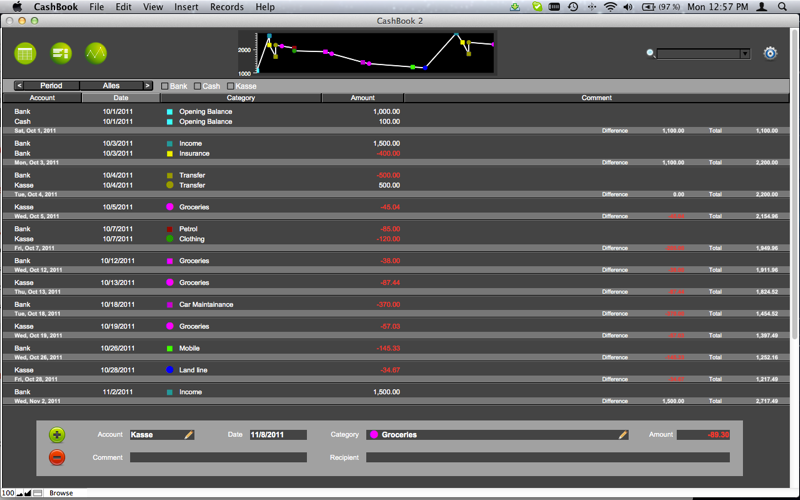Enable the Kasse account filter checkbox
Screen dimensions: 800x500
point(231,86)
